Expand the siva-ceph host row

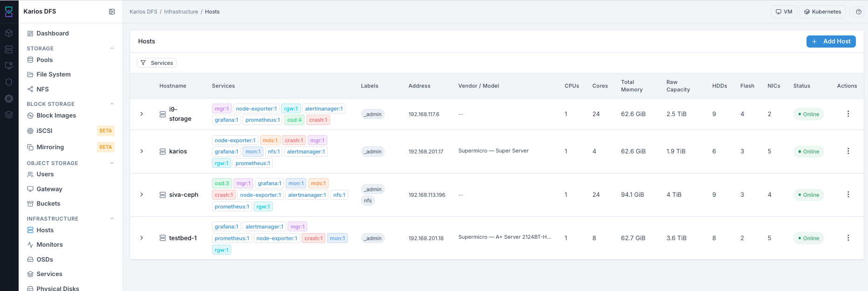coord(142,194)
